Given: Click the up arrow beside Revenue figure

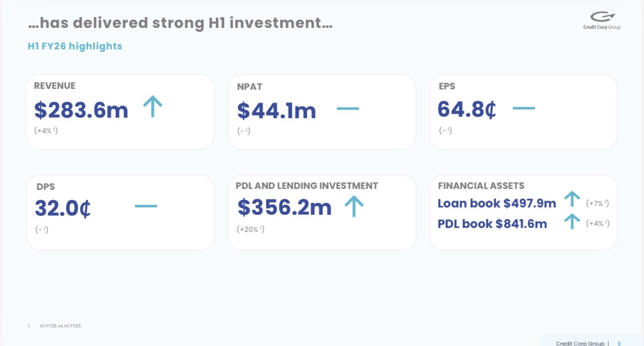Looking at the screenshot, I should tap(153, 106).
